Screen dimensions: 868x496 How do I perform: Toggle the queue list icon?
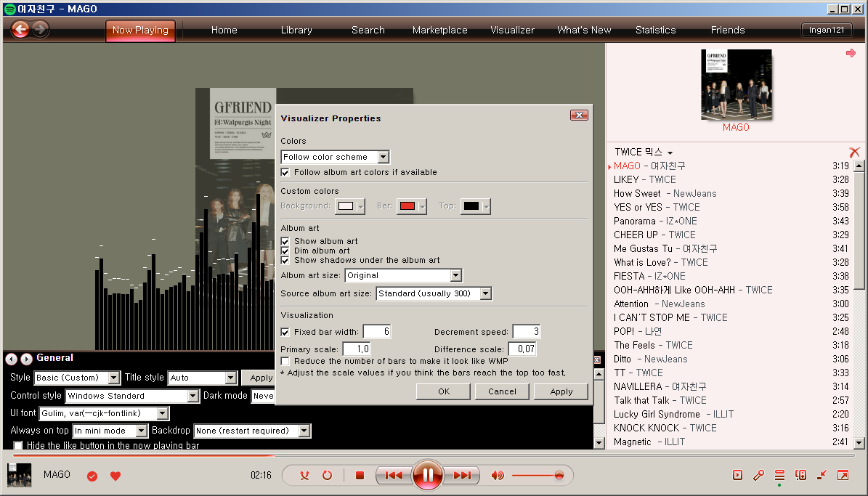coord(779,475)
